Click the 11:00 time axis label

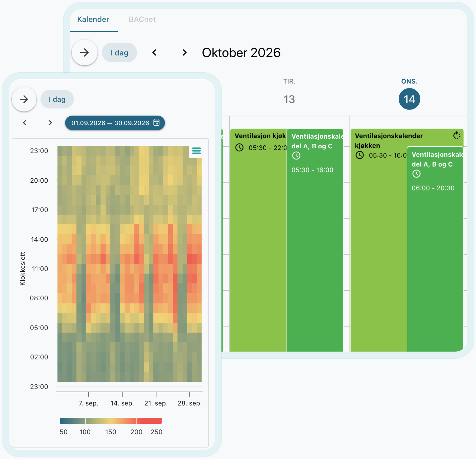[40, 269]
